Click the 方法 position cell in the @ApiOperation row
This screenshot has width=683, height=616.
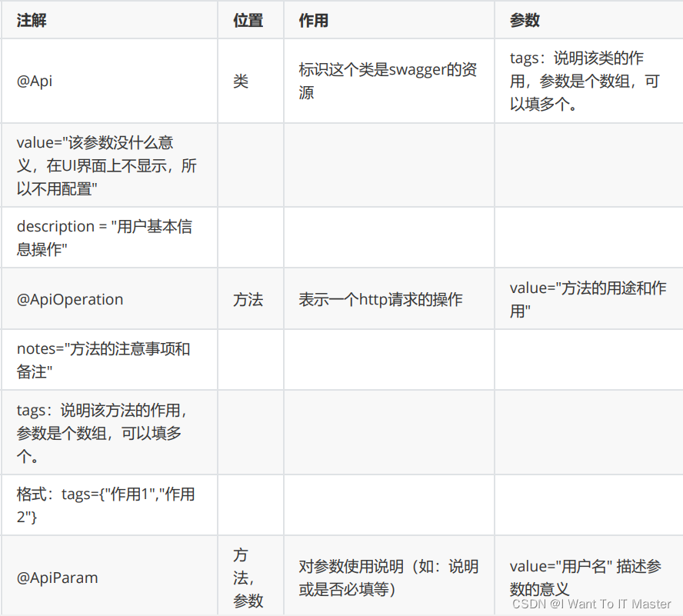[251, 299]
